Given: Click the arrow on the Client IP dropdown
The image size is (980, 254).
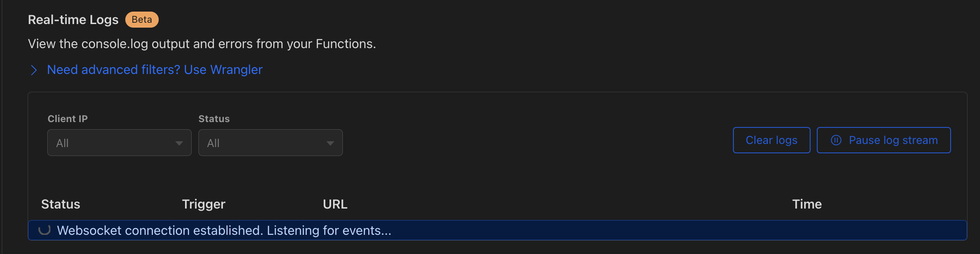Looking at the screenshot, I should [179, 143].
